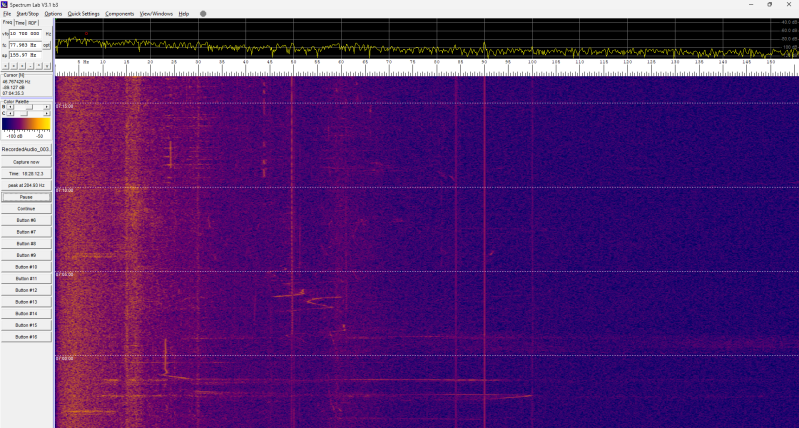Pause the spectrogram with the Pause button

(x=26, y=197)
